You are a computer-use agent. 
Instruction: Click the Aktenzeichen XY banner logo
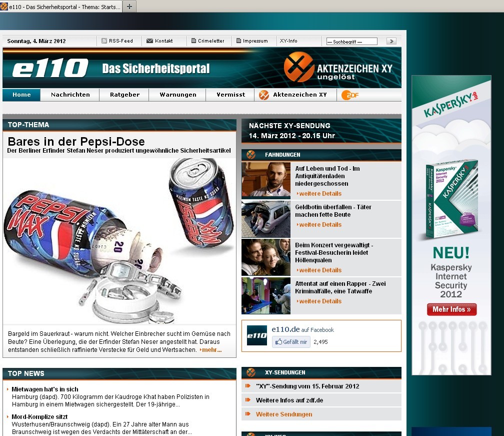[x=338, y=68]
